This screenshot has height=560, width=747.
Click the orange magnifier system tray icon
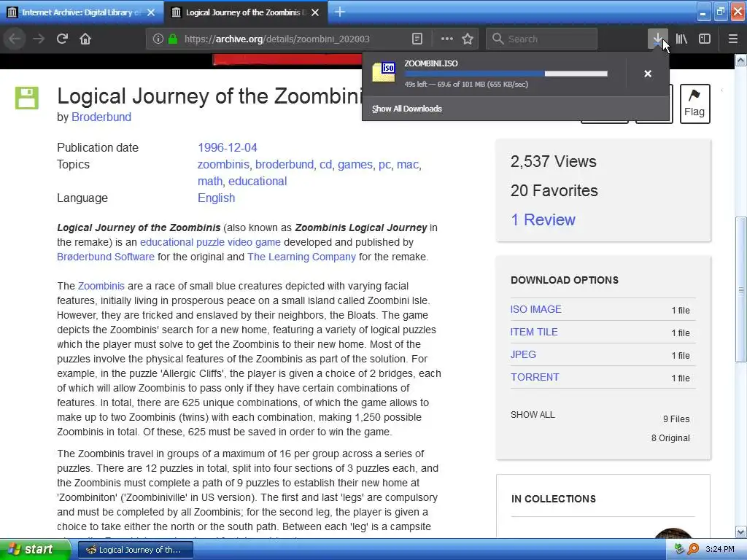[694, 550]
